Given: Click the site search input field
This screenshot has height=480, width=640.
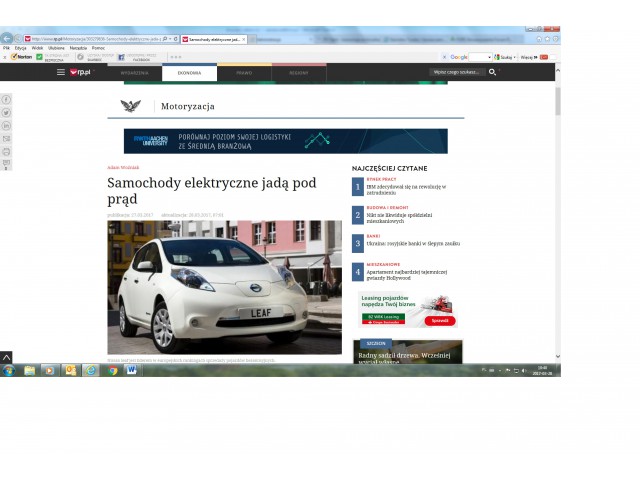Looking at the screenshot, I should click(456, 73).
